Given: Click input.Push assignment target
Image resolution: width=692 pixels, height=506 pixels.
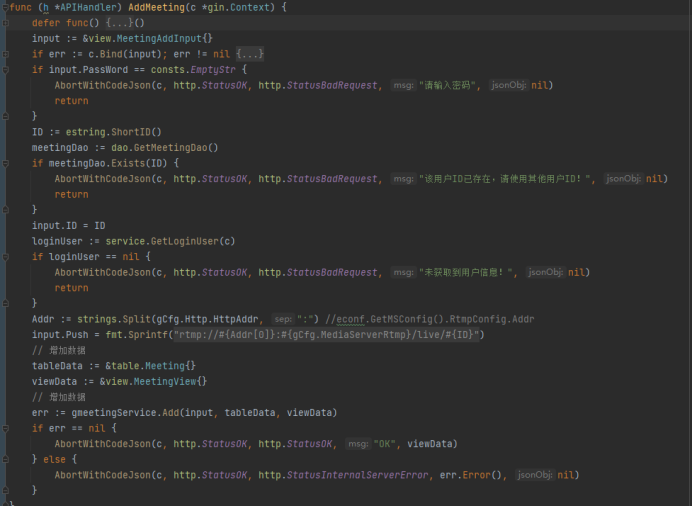Looking at the screenshot, I should coord(60,335).
